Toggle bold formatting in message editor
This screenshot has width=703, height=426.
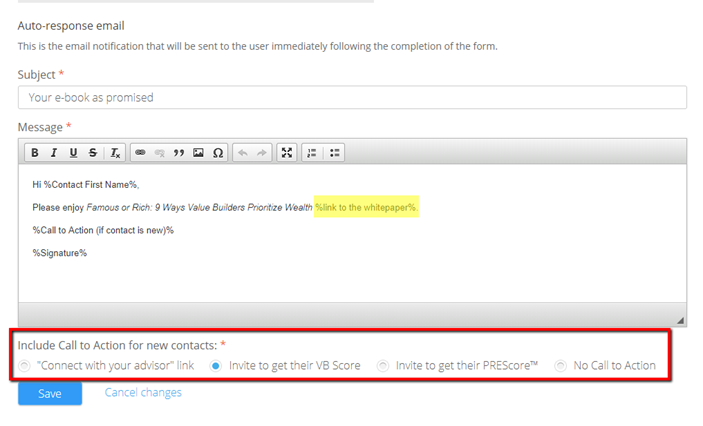(35, 153)
